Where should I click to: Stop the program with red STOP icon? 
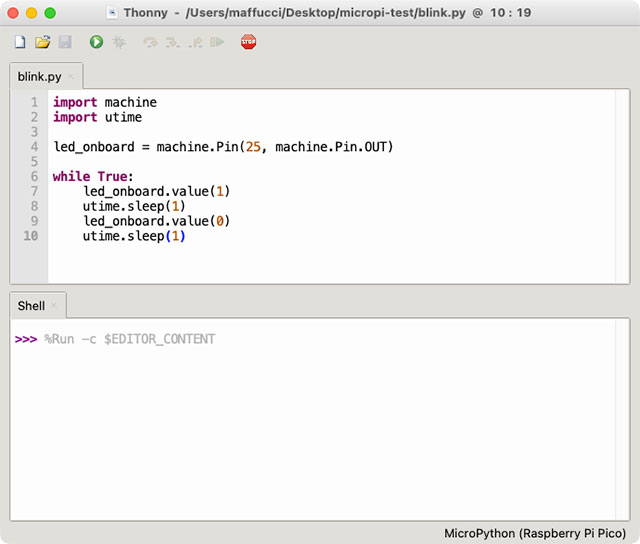point(248,42)
